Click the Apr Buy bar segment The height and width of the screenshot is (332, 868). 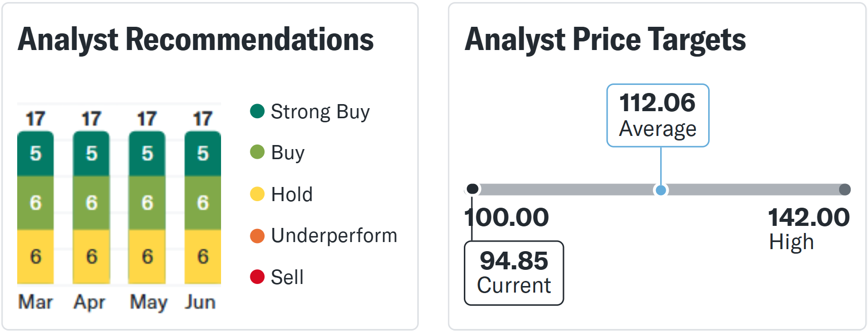click(x=91, y=203)
